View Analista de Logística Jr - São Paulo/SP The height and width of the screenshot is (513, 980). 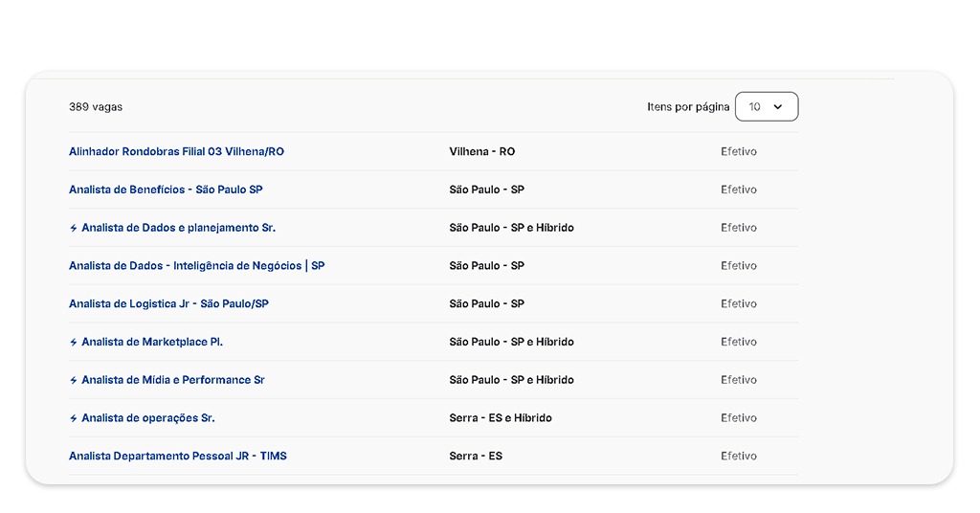point(168,303)
